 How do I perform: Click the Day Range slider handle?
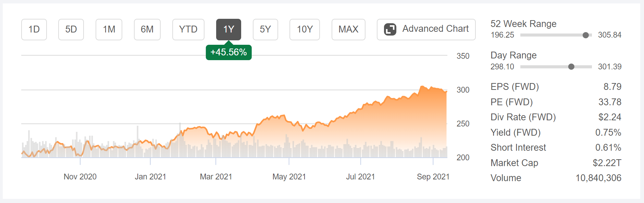[x=571, y=67]
